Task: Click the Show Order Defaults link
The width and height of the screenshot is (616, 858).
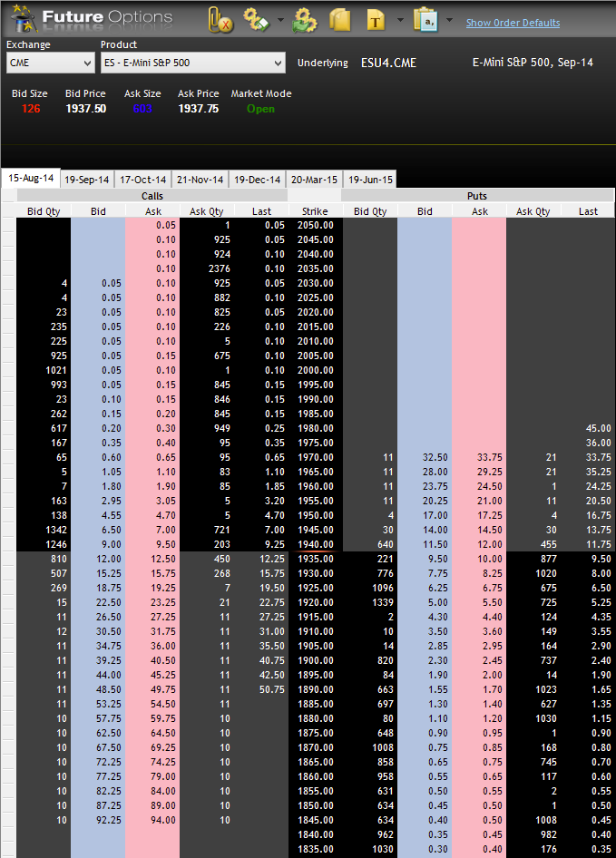Action: [x=513, y=23]
